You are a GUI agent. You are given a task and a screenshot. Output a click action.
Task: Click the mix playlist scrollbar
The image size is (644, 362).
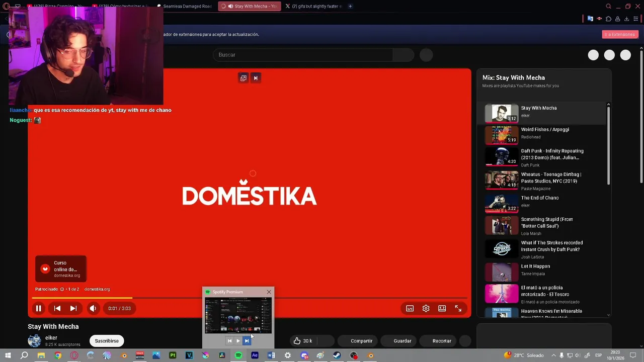(608, 146)
